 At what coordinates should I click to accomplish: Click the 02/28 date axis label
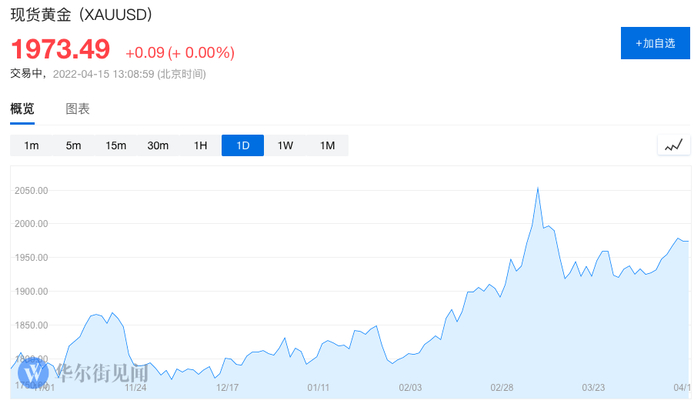coord(502,388)
